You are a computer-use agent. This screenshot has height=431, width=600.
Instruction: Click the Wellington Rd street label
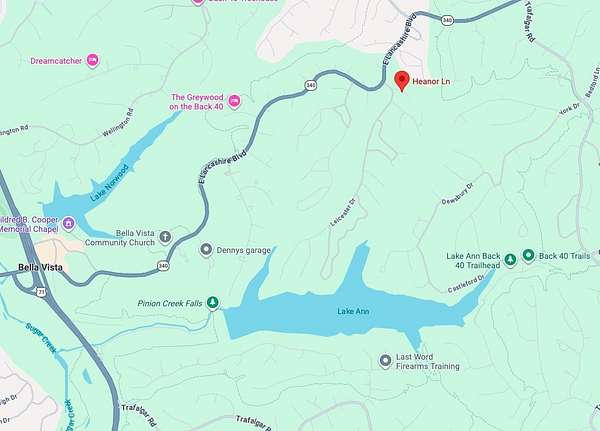[x=119, y=122]
